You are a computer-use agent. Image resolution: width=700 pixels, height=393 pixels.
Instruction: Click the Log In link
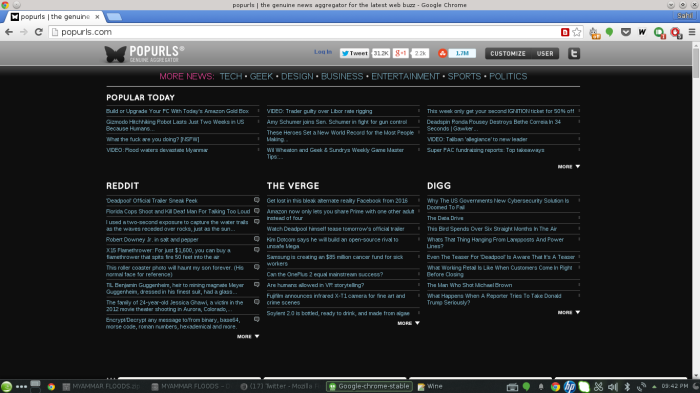tap(323, 52)
